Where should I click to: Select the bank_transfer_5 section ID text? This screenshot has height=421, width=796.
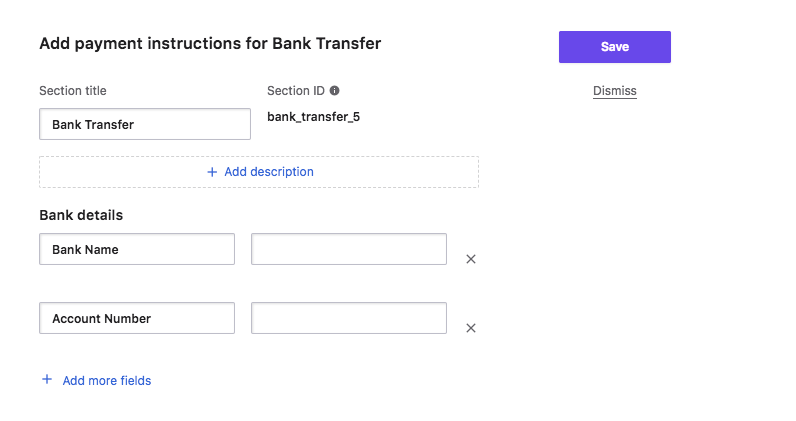pyautogui.click(x=313, y=117)
